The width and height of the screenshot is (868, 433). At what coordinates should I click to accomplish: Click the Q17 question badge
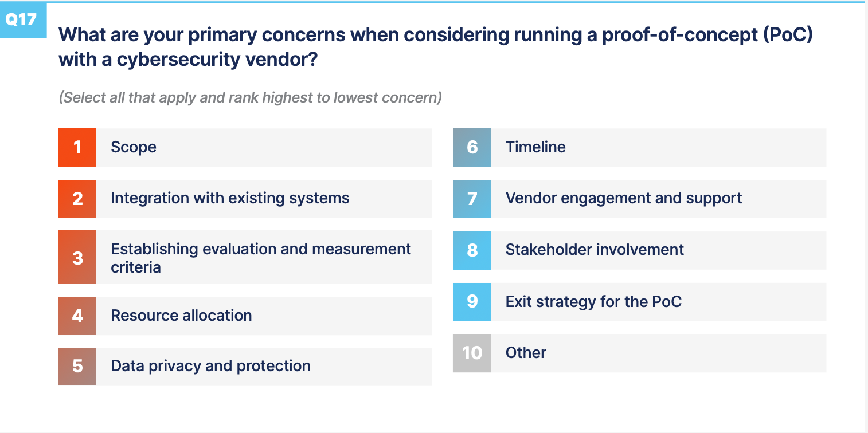(x=22, y=20)
